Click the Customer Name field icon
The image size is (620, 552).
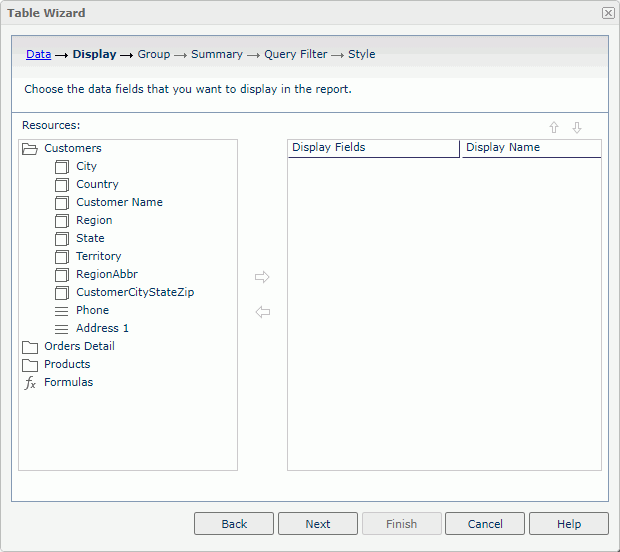coord(62,203)
